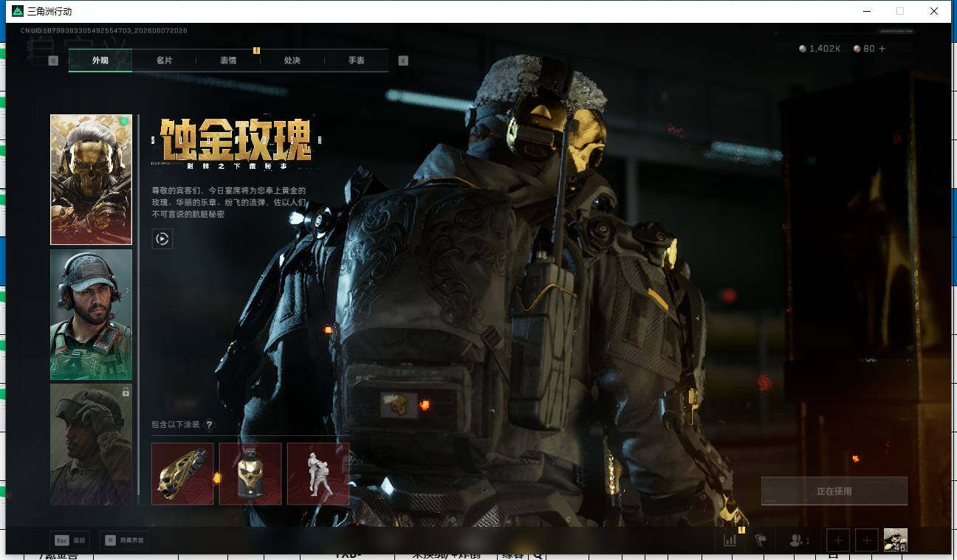Image resolution: width=957 pixels, height=560 pixels.
Task: Click the plus icon to add currency
Action: pos(882,49)
